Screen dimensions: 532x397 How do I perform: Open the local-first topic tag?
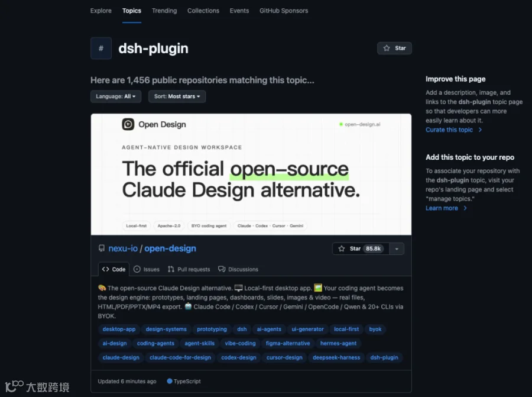point(346,329)
